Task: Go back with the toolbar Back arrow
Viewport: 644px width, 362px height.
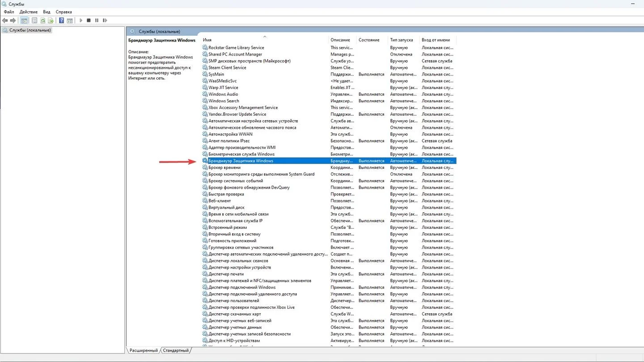Action: point(5,21)
